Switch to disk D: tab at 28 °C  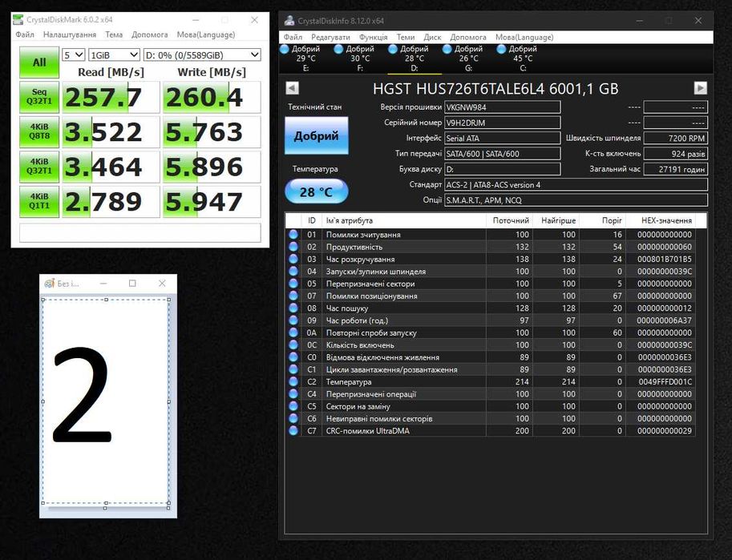click(414, 58)
